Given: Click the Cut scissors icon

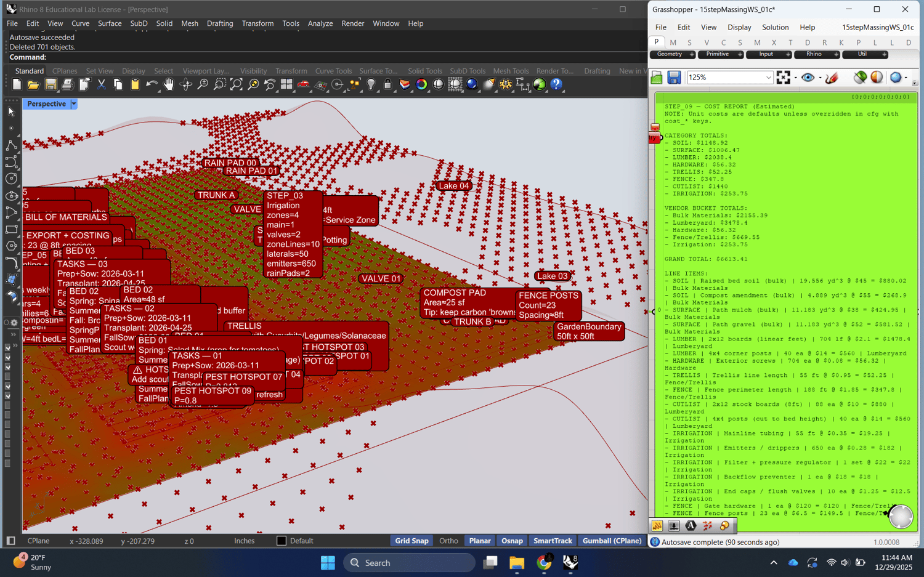Looking at the screenshot, I should (101, 85).
